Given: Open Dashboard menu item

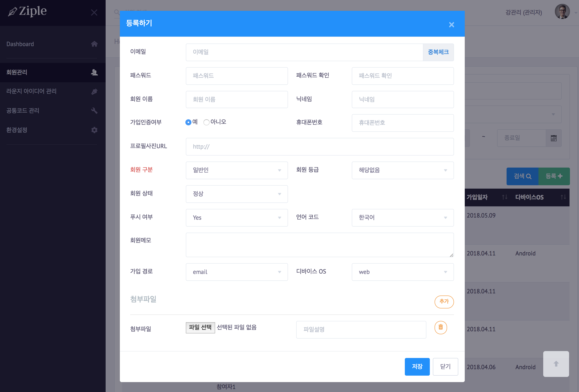Looking at the screenshot, I should tap(53, 44).
